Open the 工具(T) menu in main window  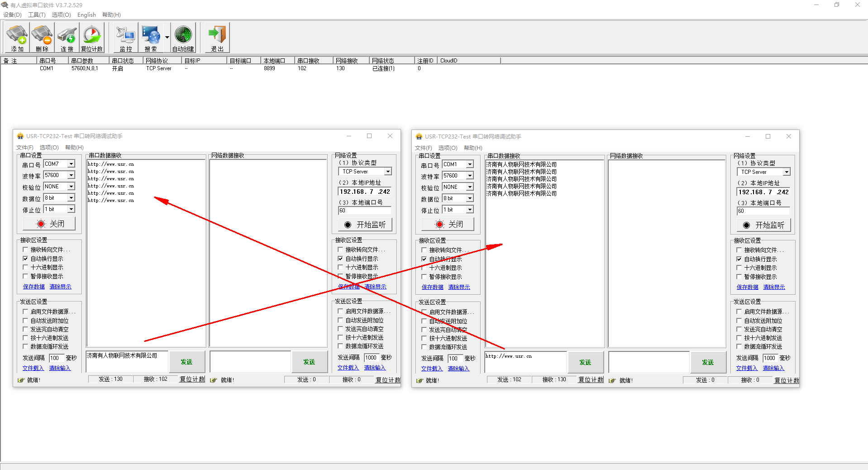pyautogui.click(x=37, y=14)
